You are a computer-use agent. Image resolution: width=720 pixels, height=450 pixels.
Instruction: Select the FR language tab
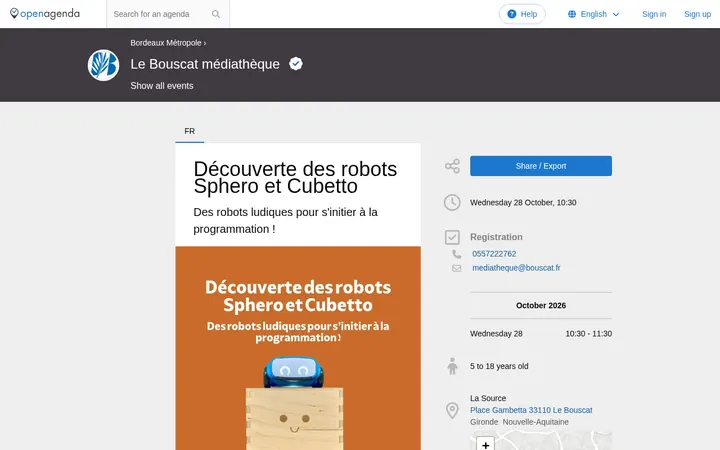[x=190, y=131]
